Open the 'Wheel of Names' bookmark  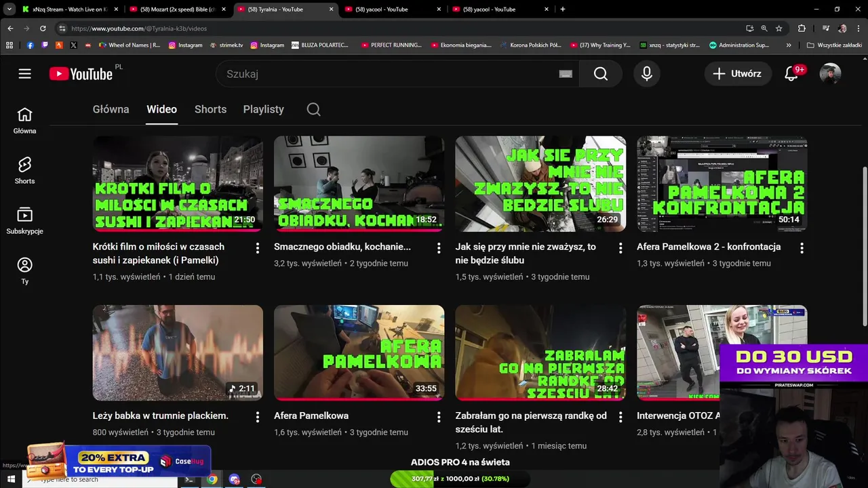(x=130, y=45)
